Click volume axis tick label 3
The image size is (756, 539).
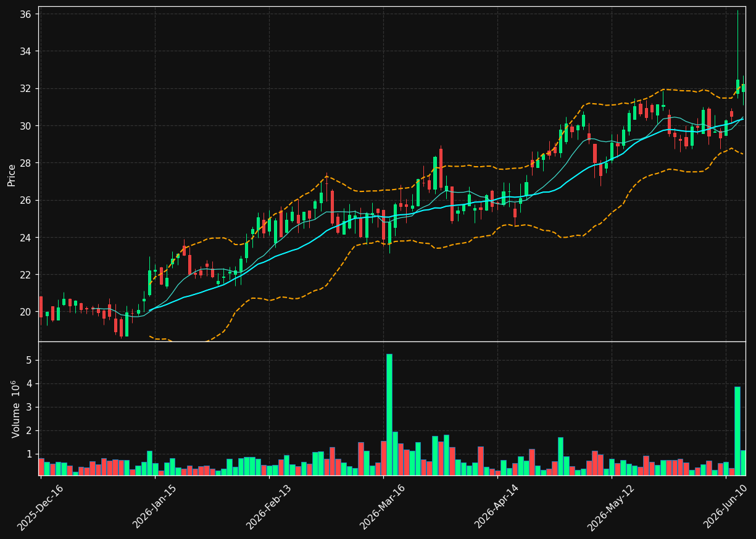pyautogui.click(x=29, y=407)
